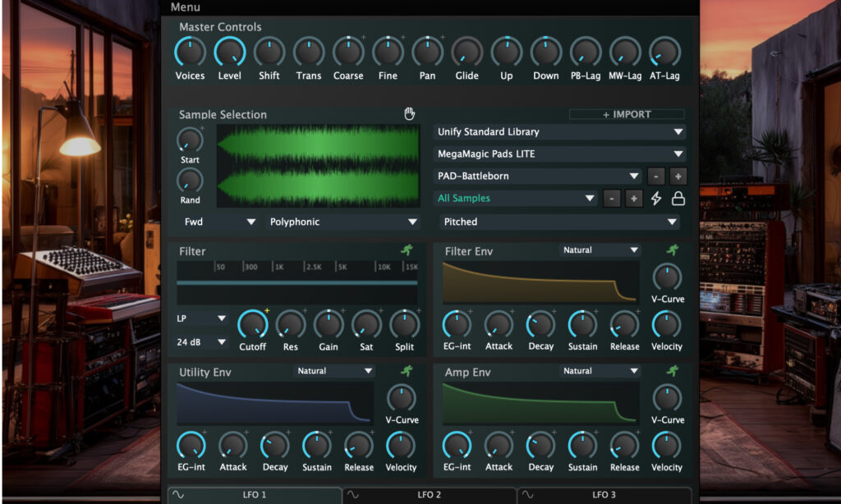Viewport: 841px width, 504px height.
Task: Click the lightning bolt icon near All Samples
Action: pyautogui.click(x=658, y=198)
